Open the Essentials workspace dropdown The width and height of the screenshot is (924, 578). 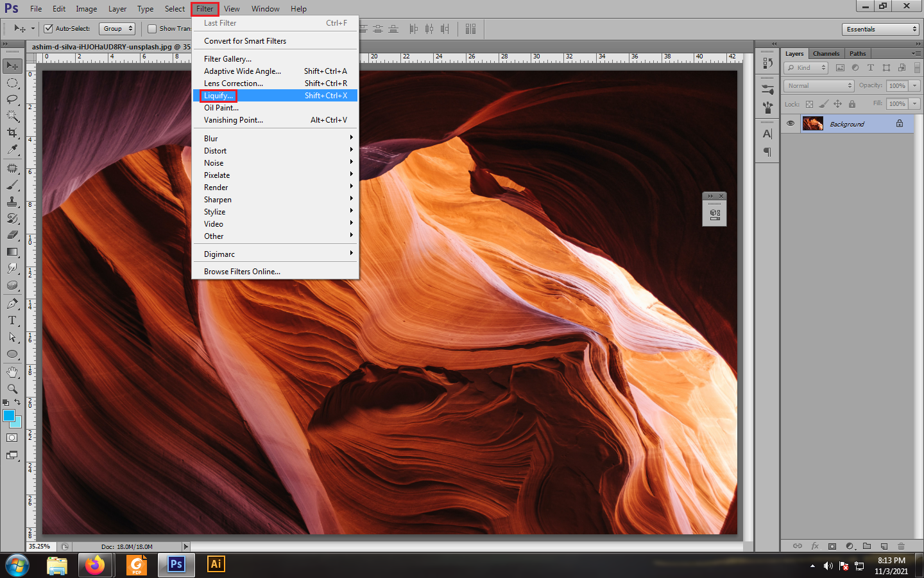[881, 29]
